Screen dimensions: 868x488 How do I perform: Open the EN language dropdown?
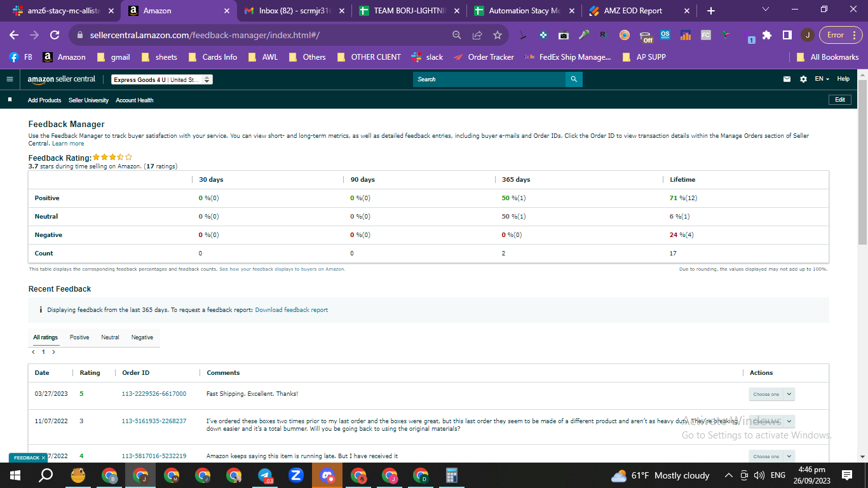(822, 79)
